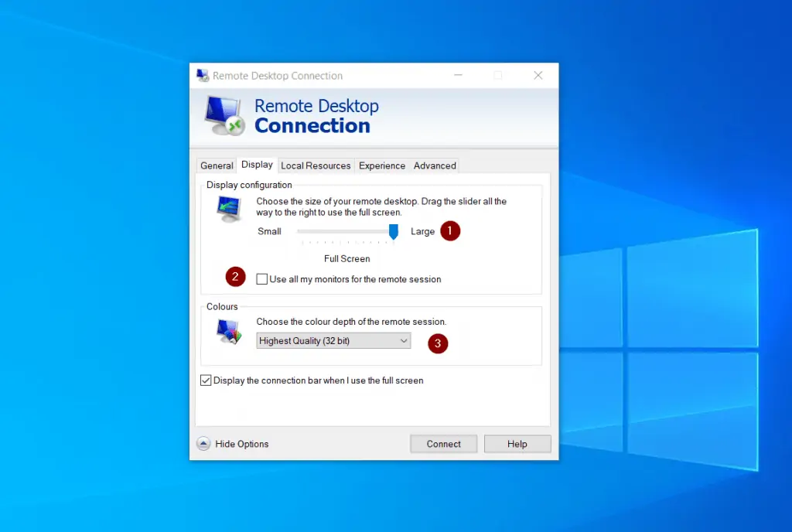Open the colour depth dropdown
The width and height of the screenshot is (792, 532).
click(x=404, y=340)
